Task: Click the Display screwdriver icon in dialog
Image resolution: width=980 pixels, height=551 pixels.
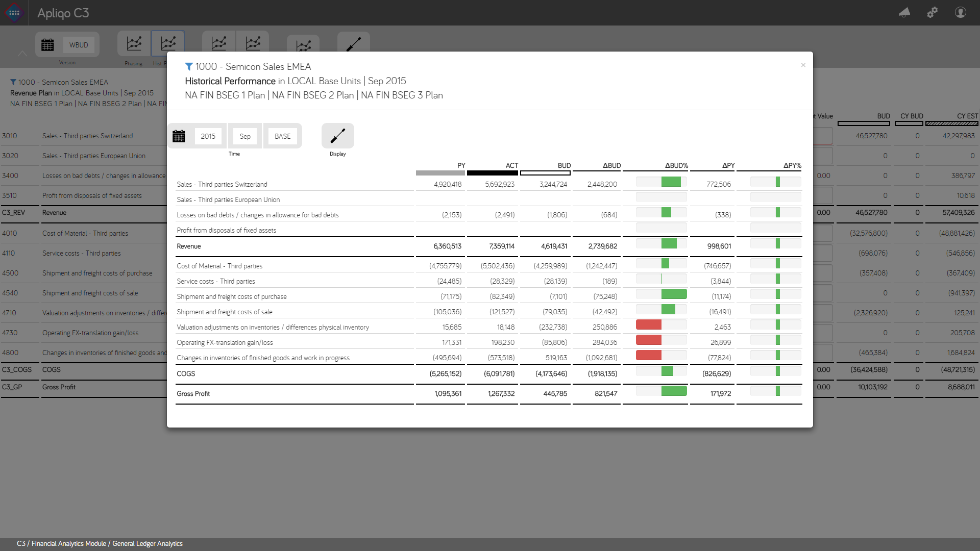Action: [x=337, y=136]
